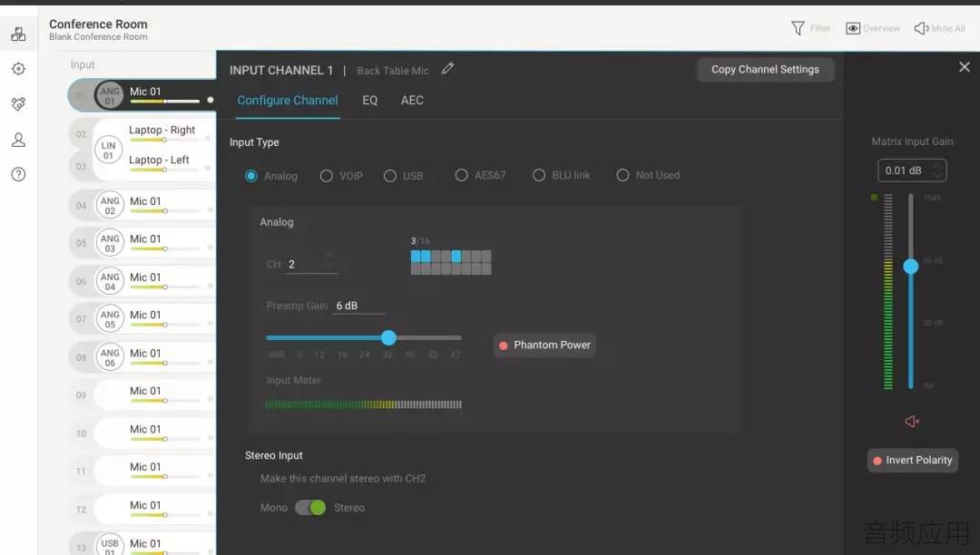Click Copy Channel Settings button
Viewport: 980px width, 555px height.
tap(765, 69)
